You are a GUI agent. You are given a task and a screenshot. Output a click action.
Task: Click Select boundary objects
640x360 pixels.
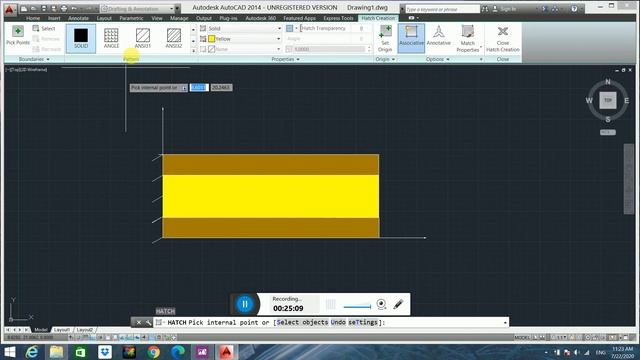(x=44, y=28)
